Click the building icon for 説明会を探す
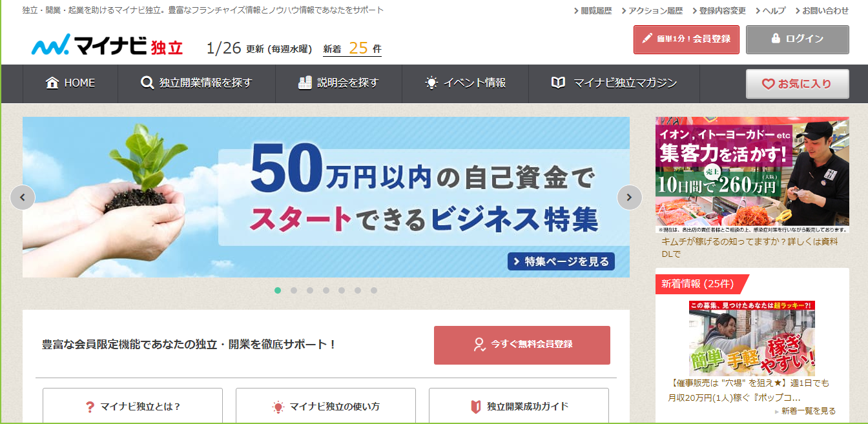The width and height of the screenshot is (868, 424). click(x=305, y=83)
